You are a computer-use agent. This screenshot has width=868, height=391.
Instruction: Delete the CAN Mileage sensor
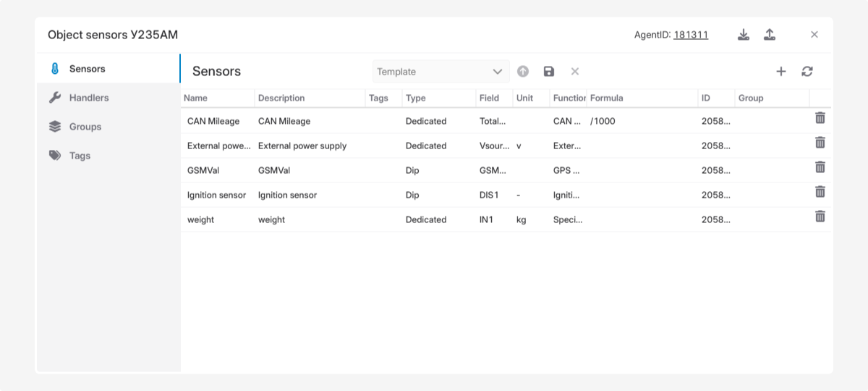[820, 118]
